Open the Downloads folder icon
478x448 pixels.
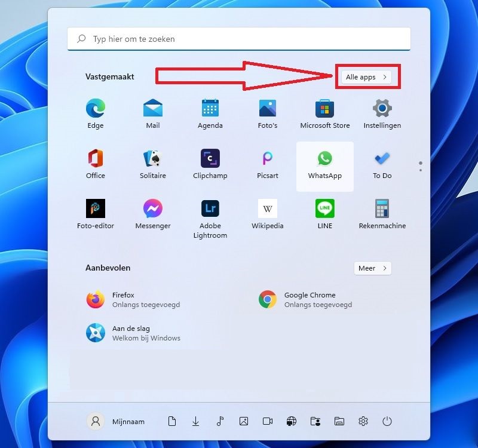click(x=196, y=422)
